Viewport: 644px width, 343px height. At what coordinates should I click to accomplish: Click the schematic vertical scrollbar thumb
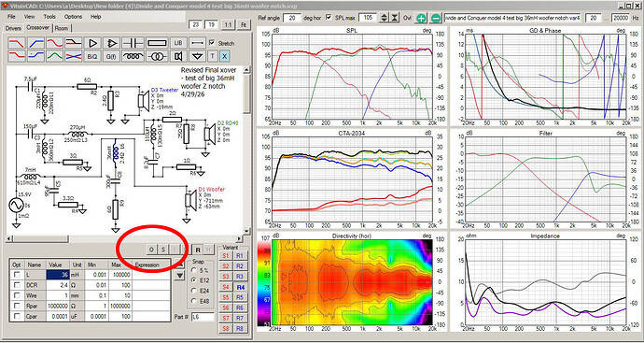click(x=246, y=94)
